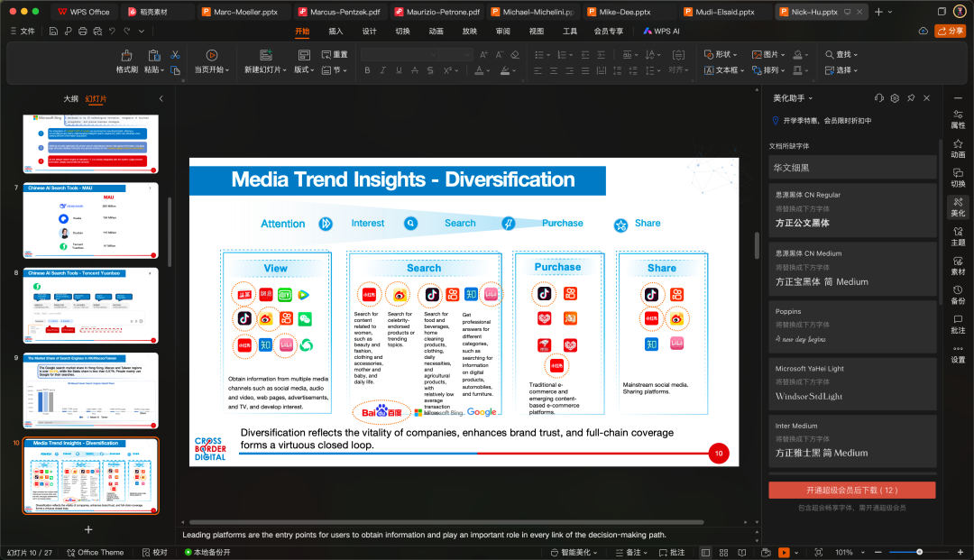974x560 pixels.
Task: Pin the 美化助手 panel
Action: pyautogui.click(x=911, y=98)
